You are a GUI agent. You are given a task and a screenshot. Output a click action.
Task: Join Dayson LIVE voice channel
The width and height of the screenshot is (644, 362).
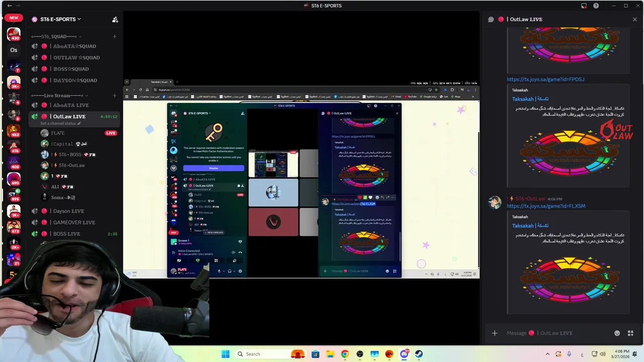74,211
